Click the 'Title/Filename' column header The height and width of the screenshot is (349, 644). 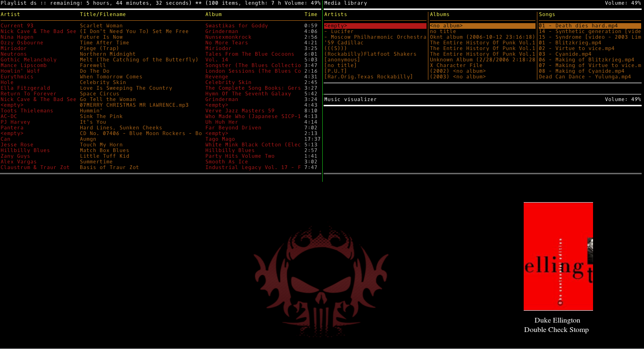pyautogui.click(x=103, y=15)
